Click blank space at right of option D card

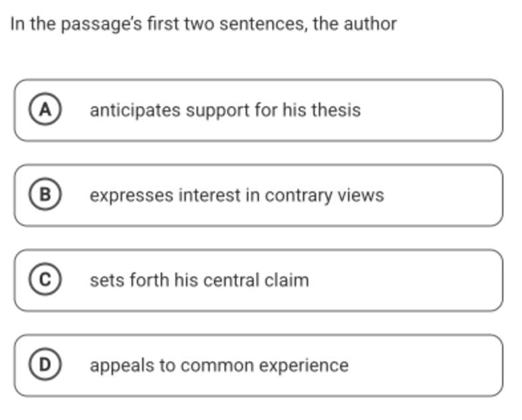pyautogui.click(x=426, y=366)
